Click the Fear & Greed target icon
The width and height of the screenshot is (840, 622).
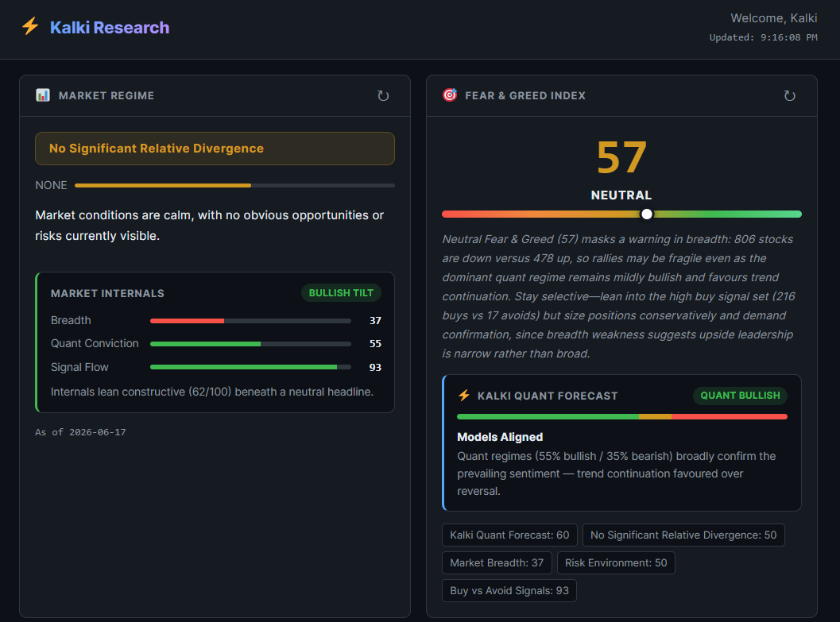click(x=450, y=95)
